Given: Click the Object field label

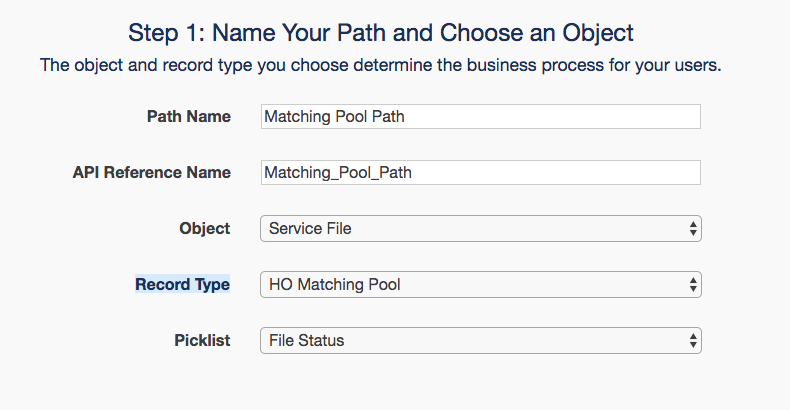Looking at the screenshot, I should 205,229.
